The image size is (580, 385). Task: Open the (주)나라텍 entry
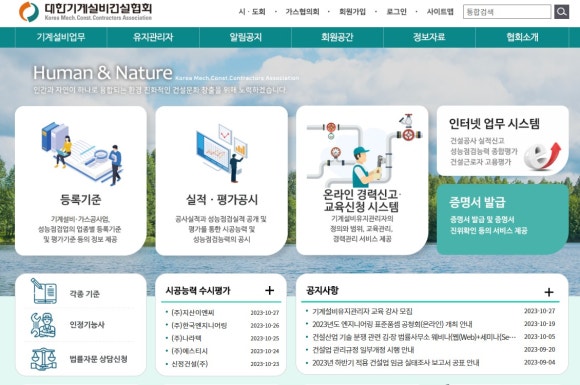[186, 338]
